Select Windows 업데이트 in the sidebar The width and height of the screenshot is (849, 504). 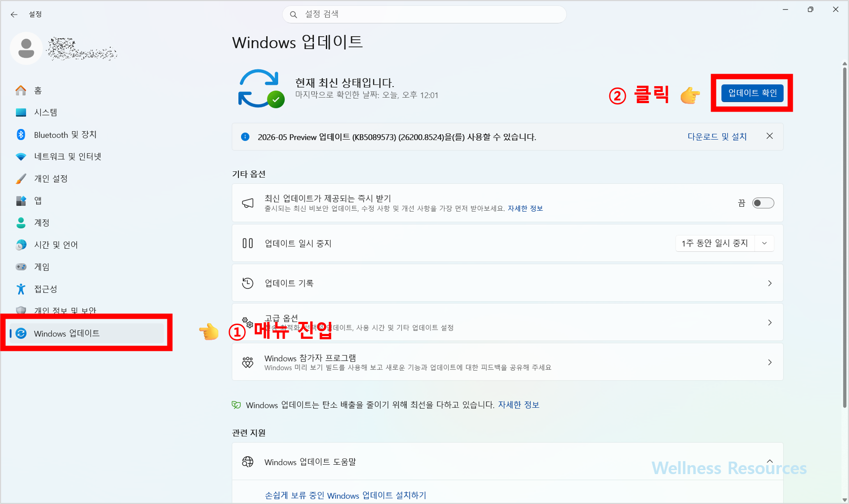(87, 333)
